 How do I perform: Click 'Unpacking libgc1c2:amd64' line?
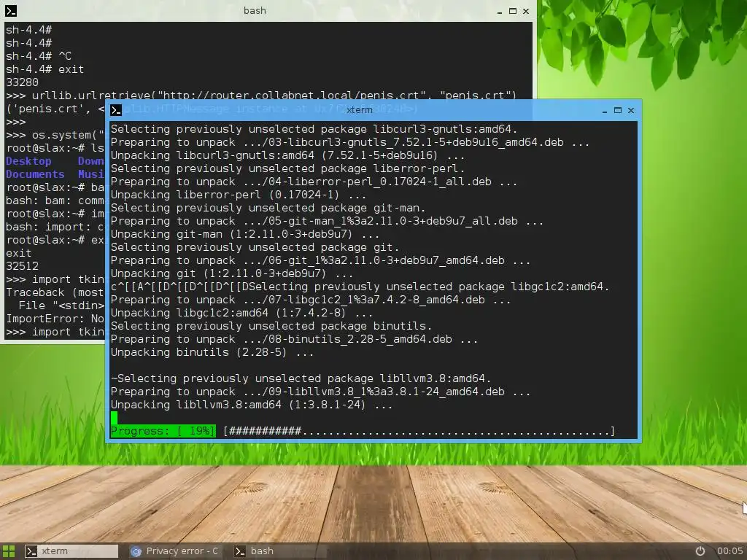(241, 313)
